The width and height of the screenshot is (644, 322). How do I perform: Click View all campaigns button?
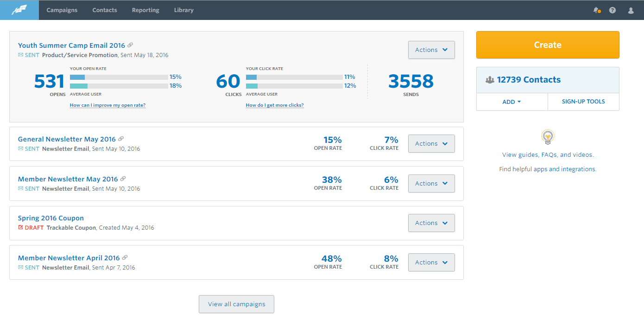[236, 304]
